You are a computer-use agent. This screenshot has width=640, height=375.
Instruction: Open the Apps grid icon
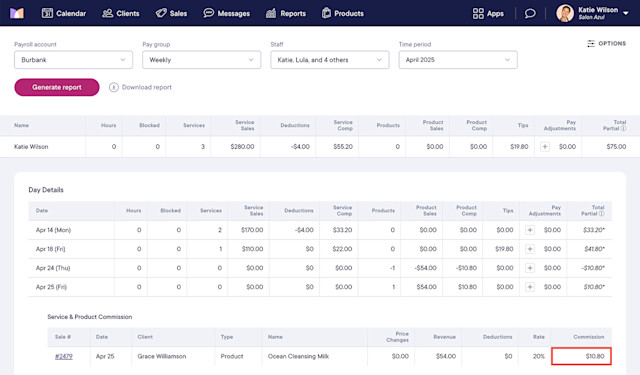click(478, 13)
